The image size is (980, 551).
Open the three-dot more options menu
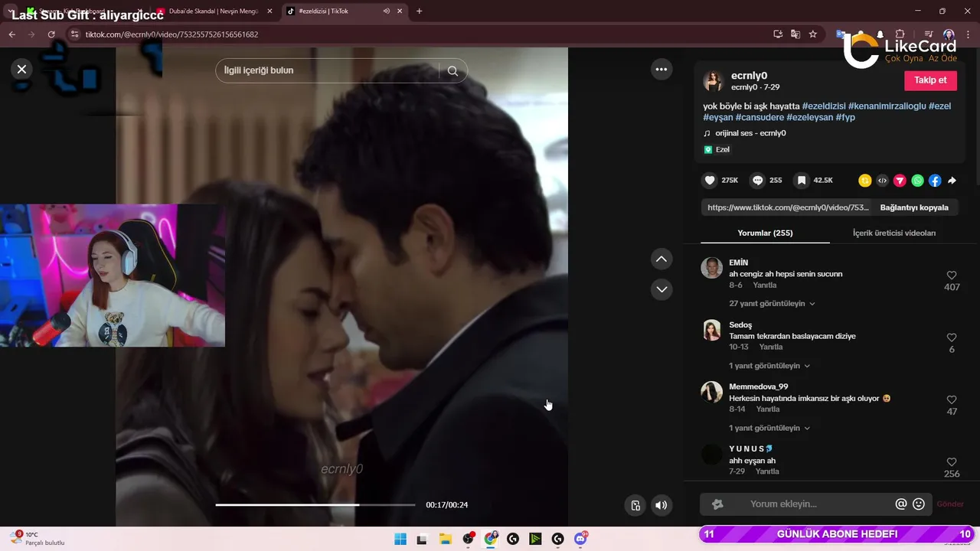click(661, 69)
